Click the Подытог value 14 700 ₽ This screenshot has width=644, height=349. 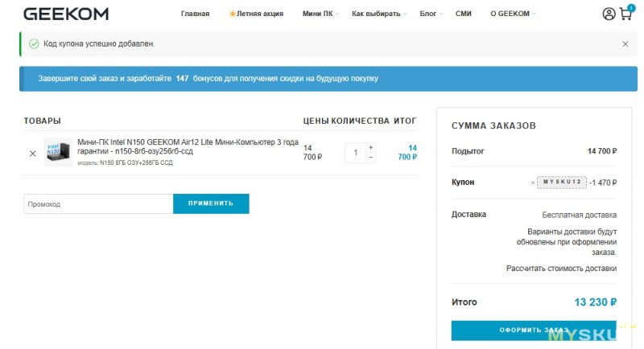coord(601,151)
